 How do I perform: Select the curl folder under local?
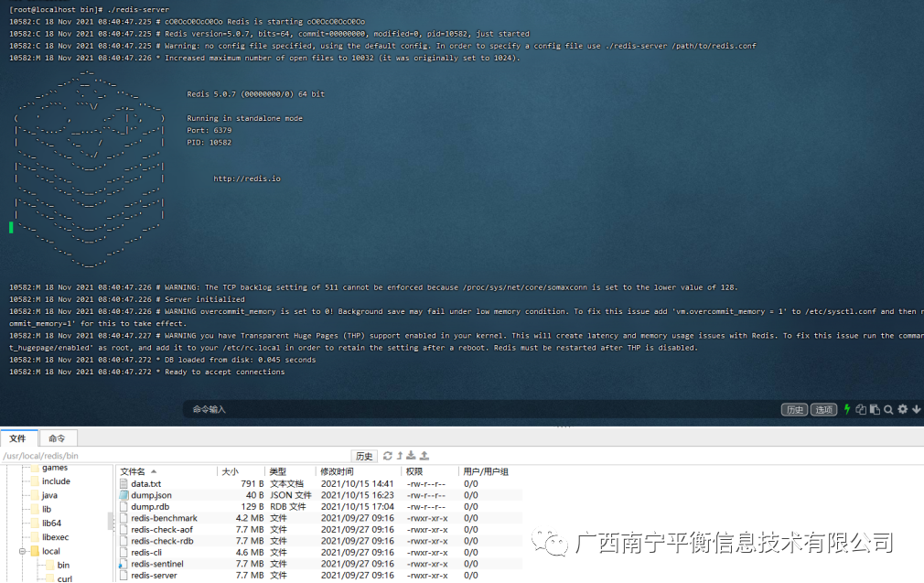[x=65, y=578]
